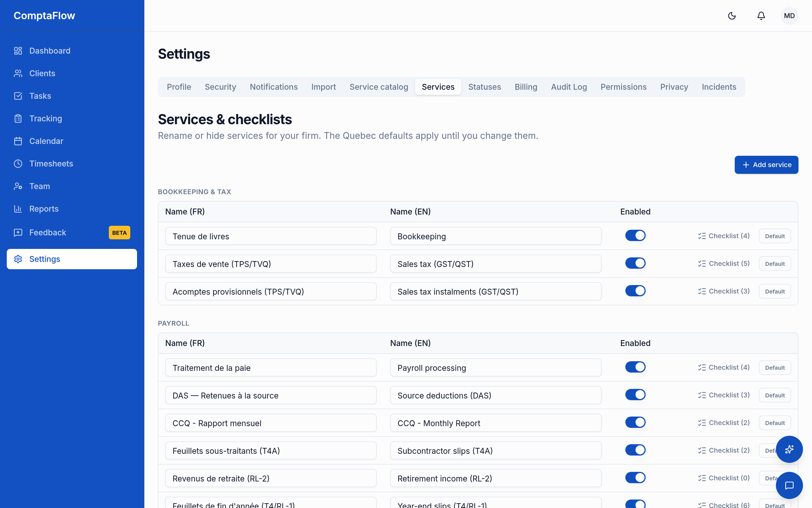Disable the Payroll processing toggle
This screenshot has height=508, width=812.
click(x=635, y=367)
